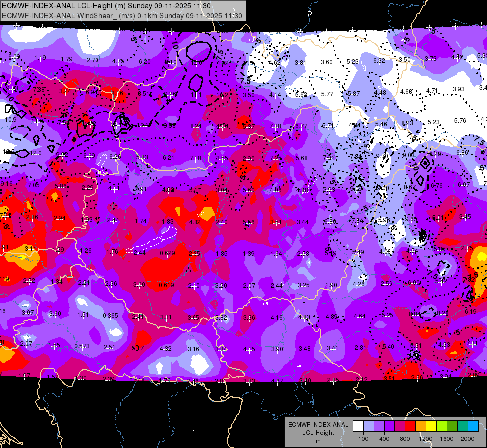Click the map value 3.25
This screenshot has width=487, height=448.
tap(304, 285)
